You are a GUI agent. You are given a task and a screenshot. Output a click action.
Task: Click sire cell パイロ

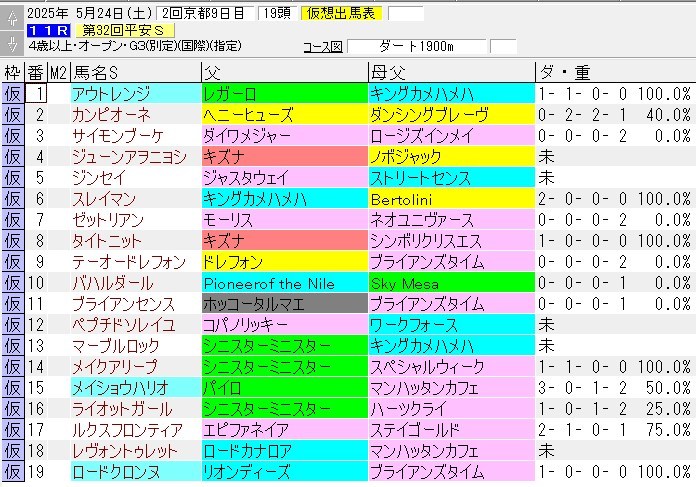pyautogui.click(x=285, y=388)
